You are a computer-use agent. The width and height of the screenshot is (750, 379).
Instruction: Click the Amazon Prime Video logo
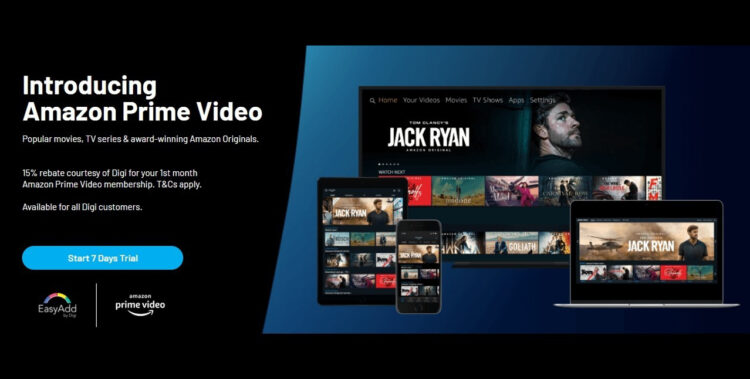[x=140, y=305]
